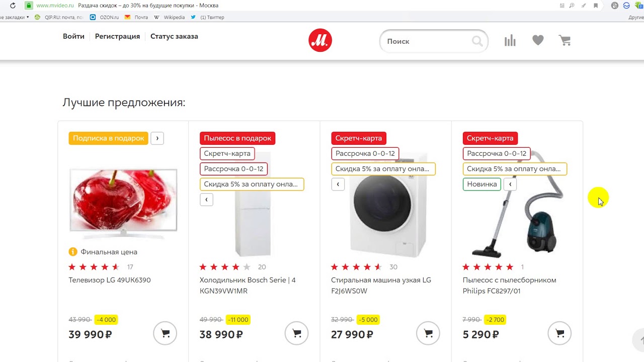Add Philips vacuum cleaner to cart
644x362 pixels.
coord(559,333)
